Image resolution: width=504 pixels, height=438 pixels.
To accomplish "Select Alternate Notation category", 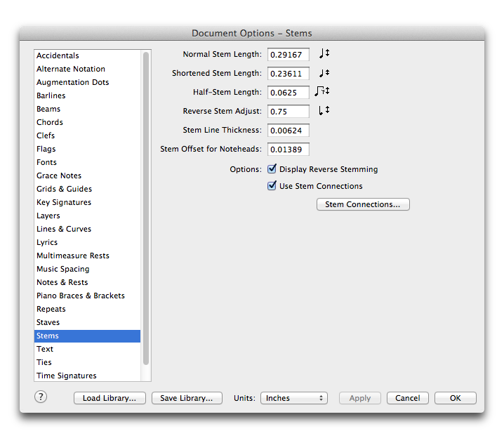I will pyautogui.click(x=87, y=69).
